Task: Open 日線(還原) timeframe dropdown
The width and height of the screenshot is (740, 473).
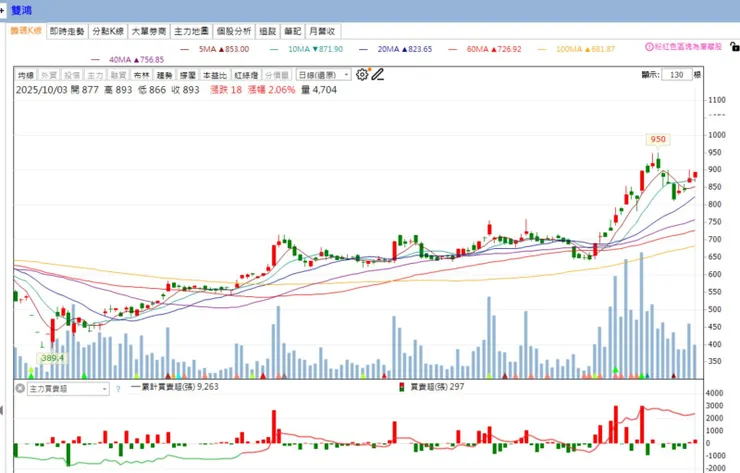Action: coord(323,75)
